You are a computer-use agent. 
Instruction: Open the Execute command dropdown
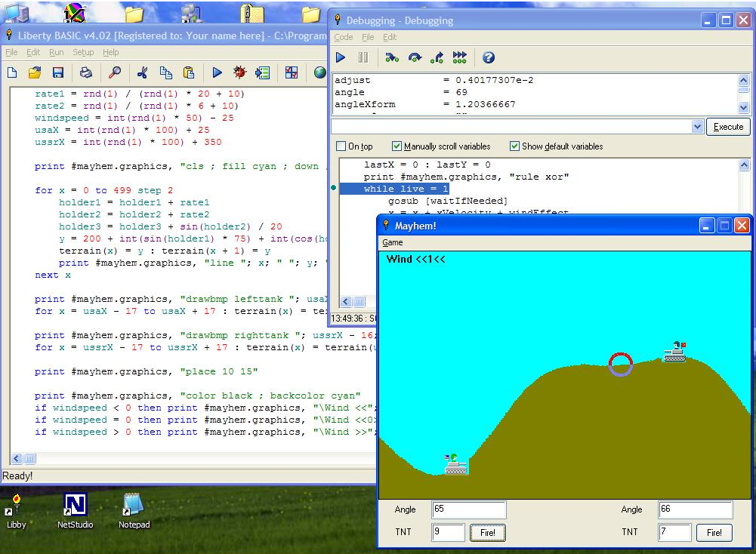pos(698,127)
